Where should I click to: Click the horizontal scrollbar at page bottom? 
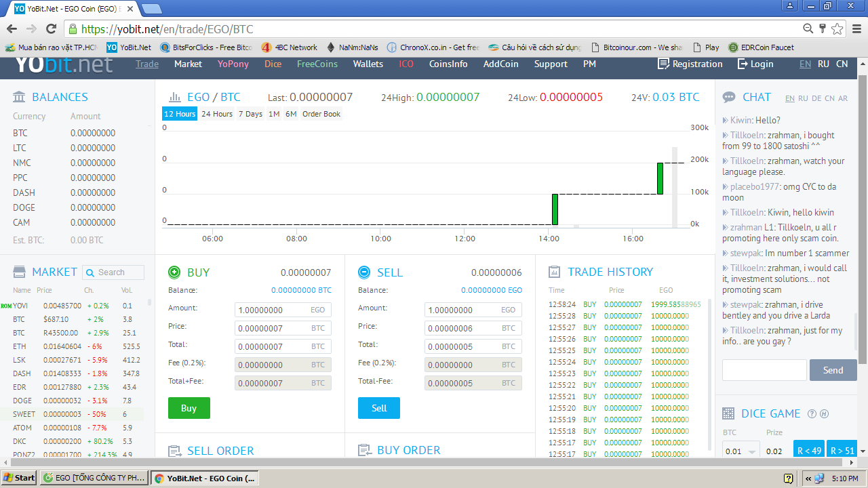[427, 463]
